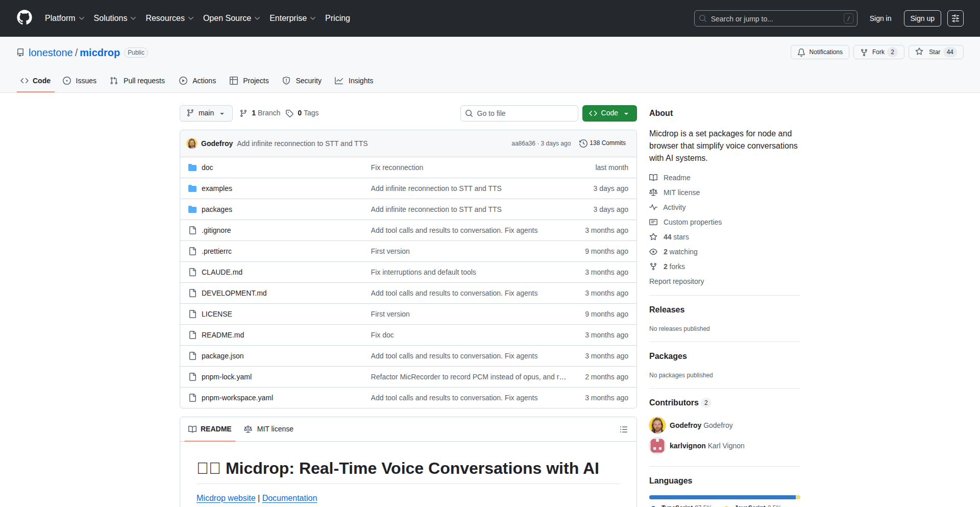The image size is (980, 507).
Task: Open the green Code dropdown
Action: (x=609, y=113)
